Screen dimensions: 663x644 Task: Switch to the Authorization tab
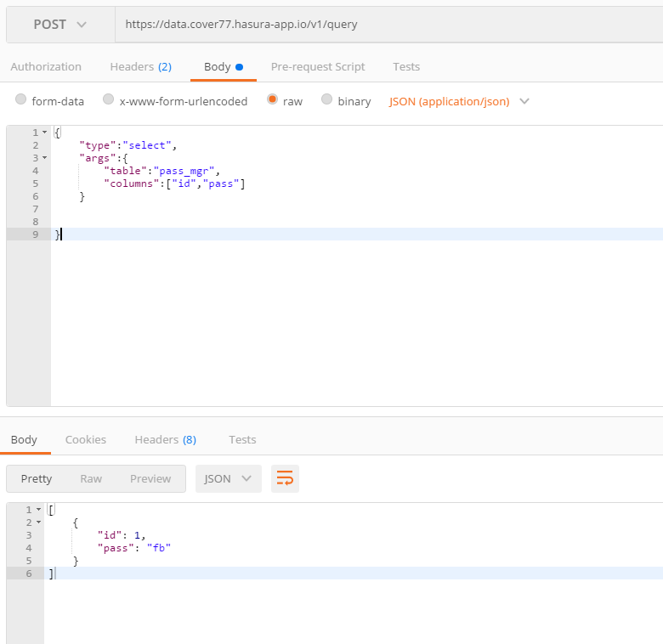coord(46,66)
